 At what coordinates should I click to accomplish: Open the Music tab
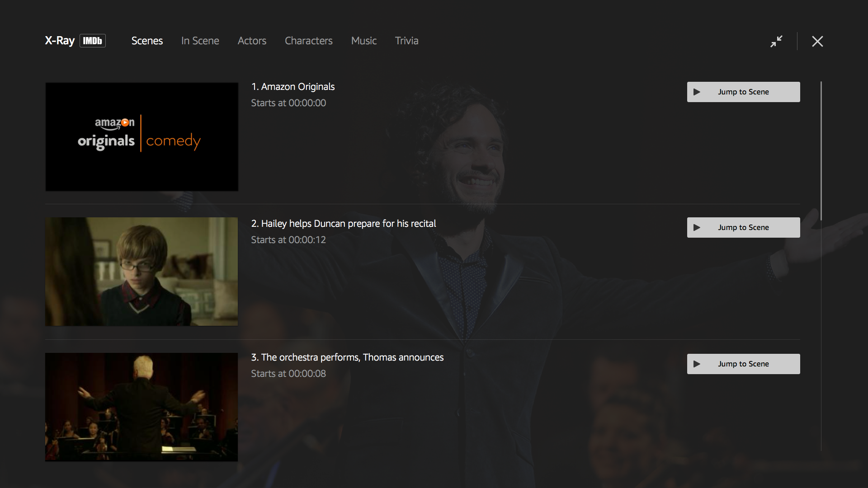[363, 41]
